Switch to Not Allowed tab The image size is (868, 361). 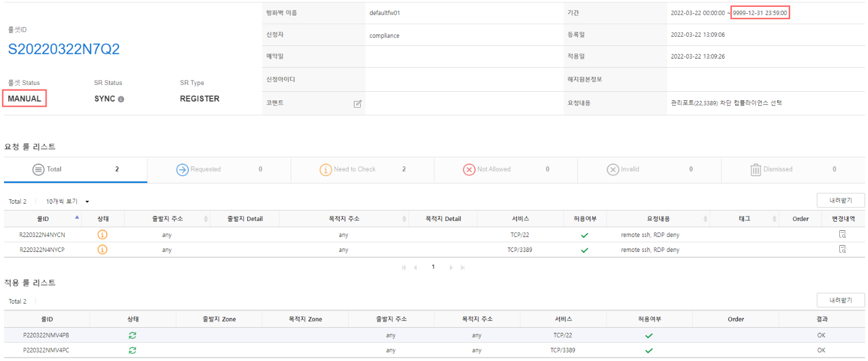pyautogui.click(x=506, y=170)
